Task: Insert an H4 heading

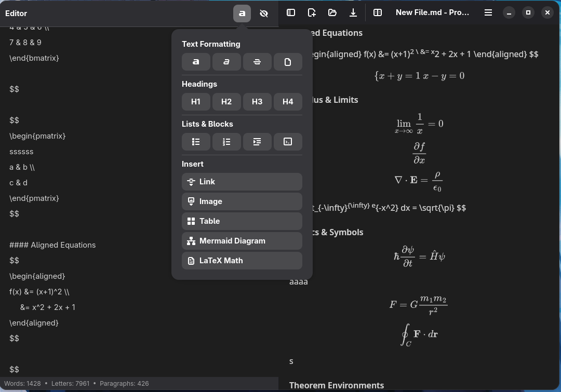Action: tap(288, 102)
